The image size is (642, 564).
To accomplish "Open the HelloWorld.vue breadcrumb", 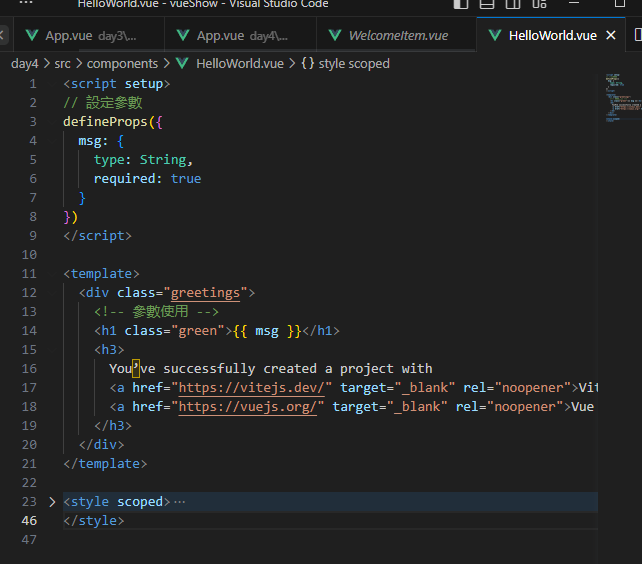I will point(240,64).
